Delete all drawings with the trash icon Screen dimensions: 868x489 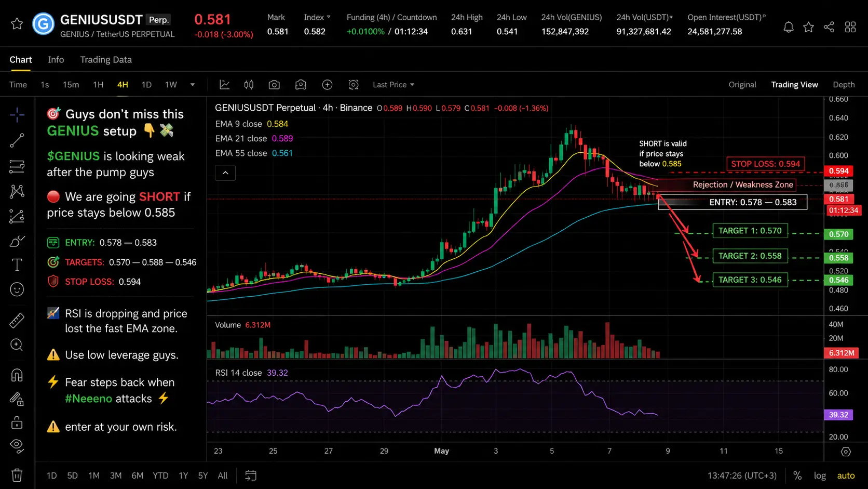pyautogui.click(x=17, y=475)
